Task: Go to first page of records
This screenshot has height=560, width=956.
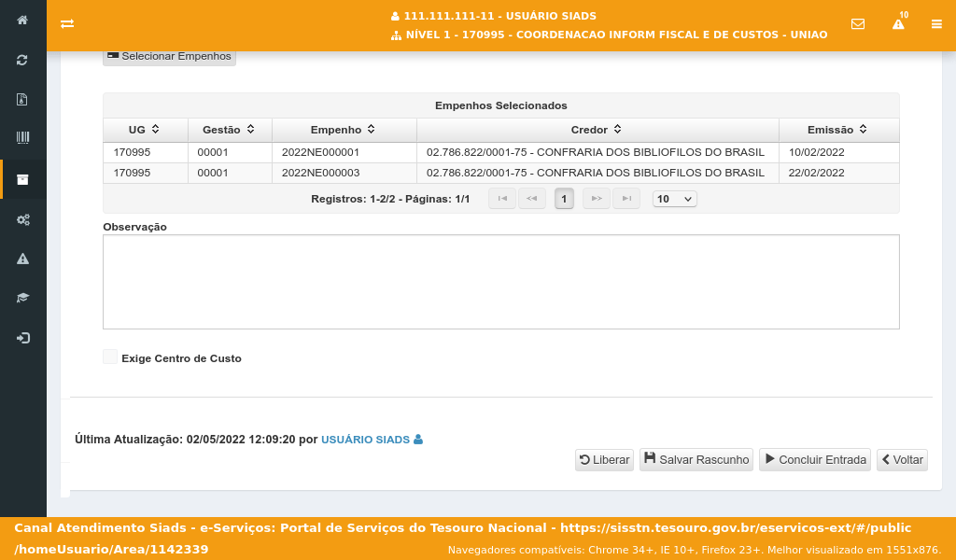Action: point(502,199)
